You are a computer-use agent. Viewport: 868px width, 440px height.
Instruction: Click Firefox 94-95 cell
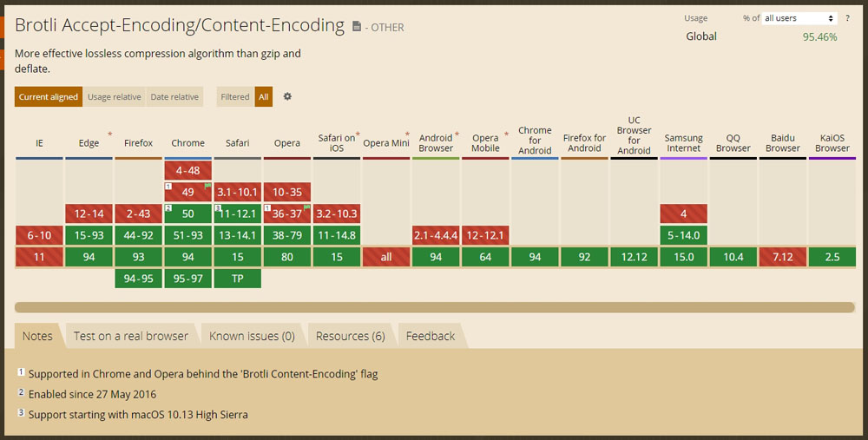tap(138, 279)
